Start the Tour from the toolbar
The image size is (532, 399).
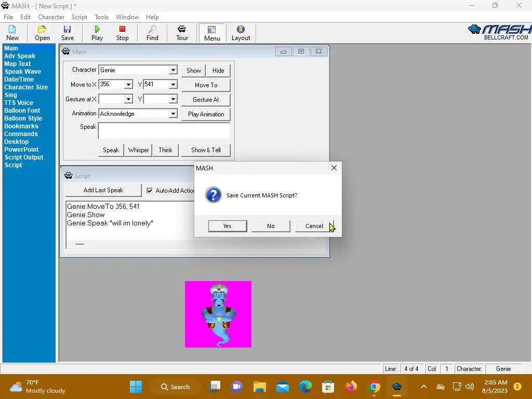[x=182, y=33]
